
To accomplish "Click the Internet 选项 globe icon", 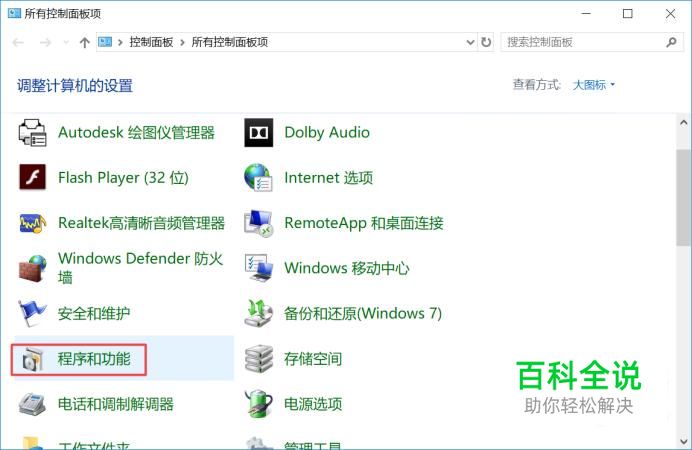I will (x=259, y=177).
